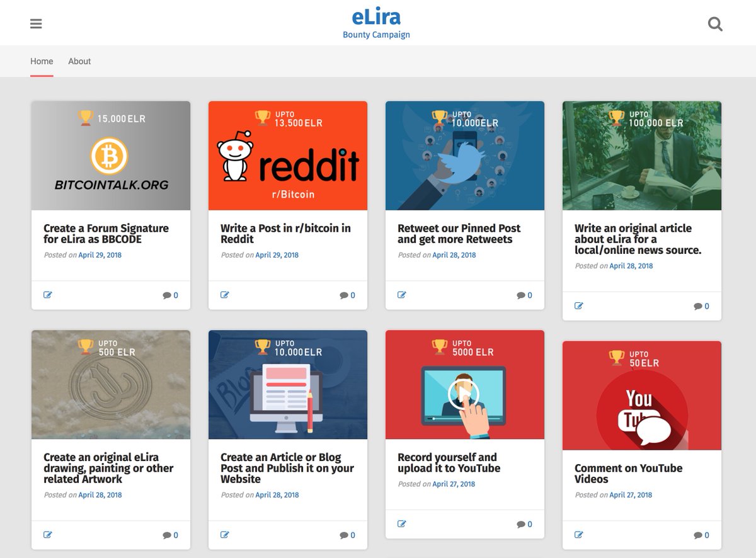756x558 pixels.
Task: Click trophy icon on 50 ELR YouTube image
Action: coord(616,358)
